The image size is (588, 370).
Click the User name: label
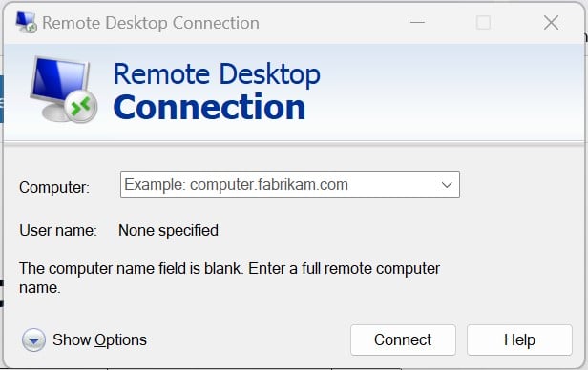click(58, 231)
